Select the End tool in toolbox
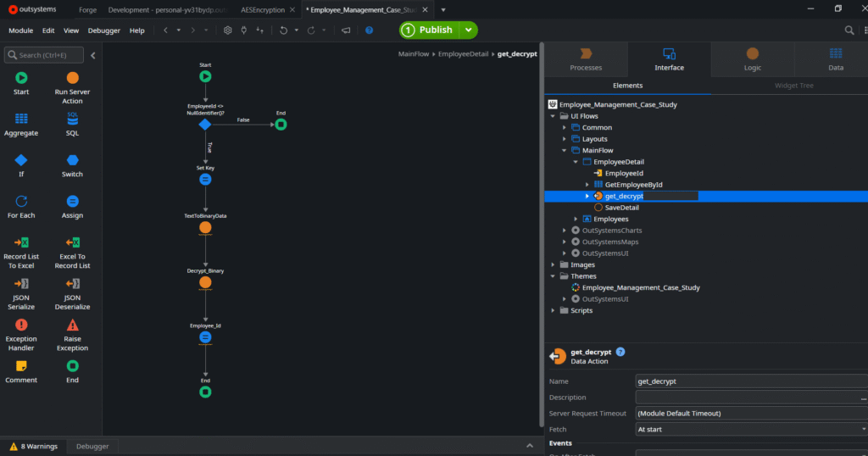Viewport: 868px width, 456px height. tap(72, 371)
